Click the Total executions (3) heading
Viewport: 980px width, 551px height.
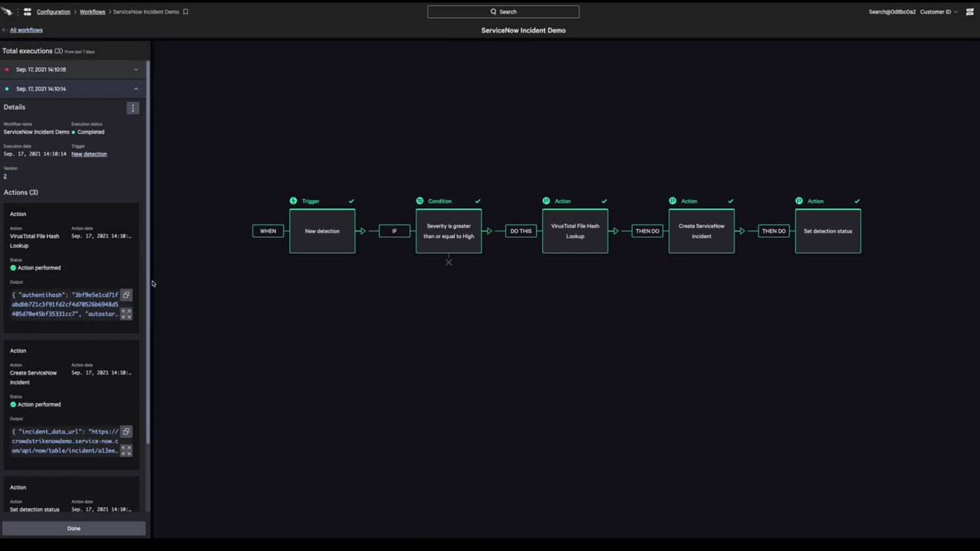click(33, 51)
